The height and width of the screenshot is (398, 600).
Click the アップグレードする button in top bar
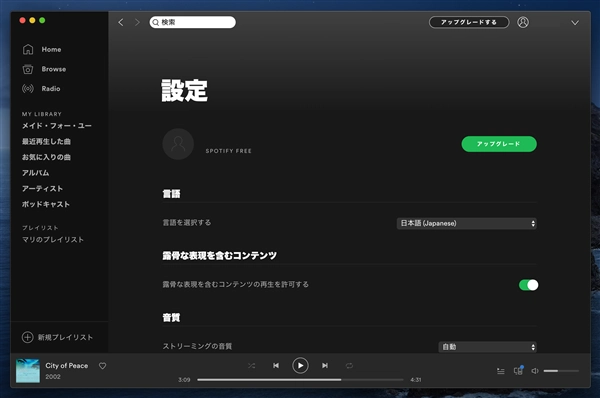pos(469,22)
